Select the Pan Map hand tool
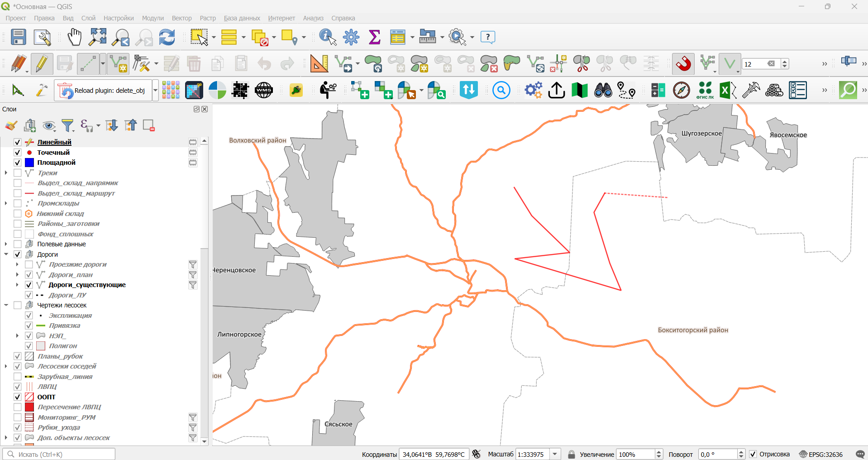Screen dimensions: 868x460 [74, 37]
